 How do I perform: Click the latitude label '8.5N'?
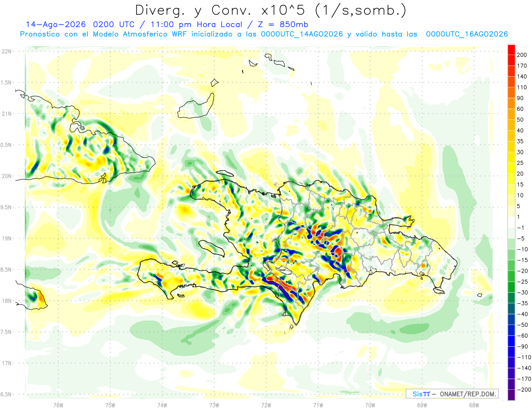click(x=7, y=270)
